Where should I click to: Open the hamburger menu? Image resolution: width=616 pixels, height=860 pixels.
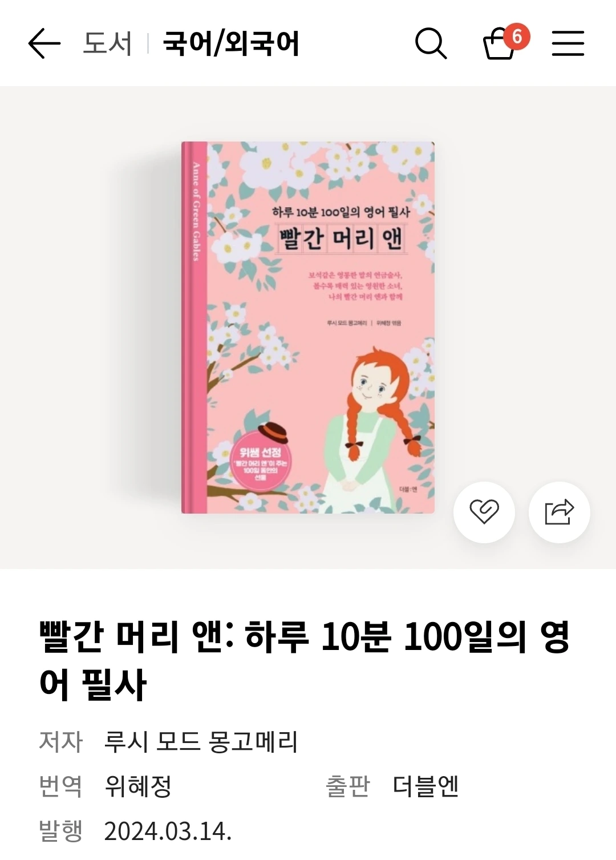click(568, 43)
